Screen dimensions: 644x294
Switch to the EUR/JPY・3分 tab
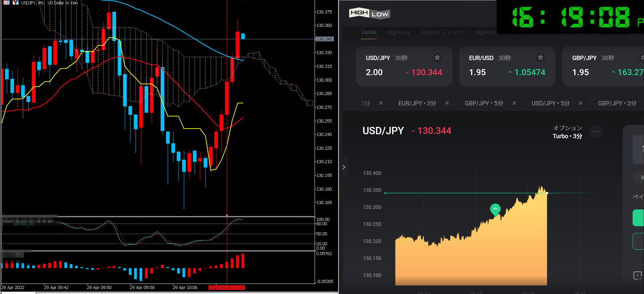click(417, 103)
